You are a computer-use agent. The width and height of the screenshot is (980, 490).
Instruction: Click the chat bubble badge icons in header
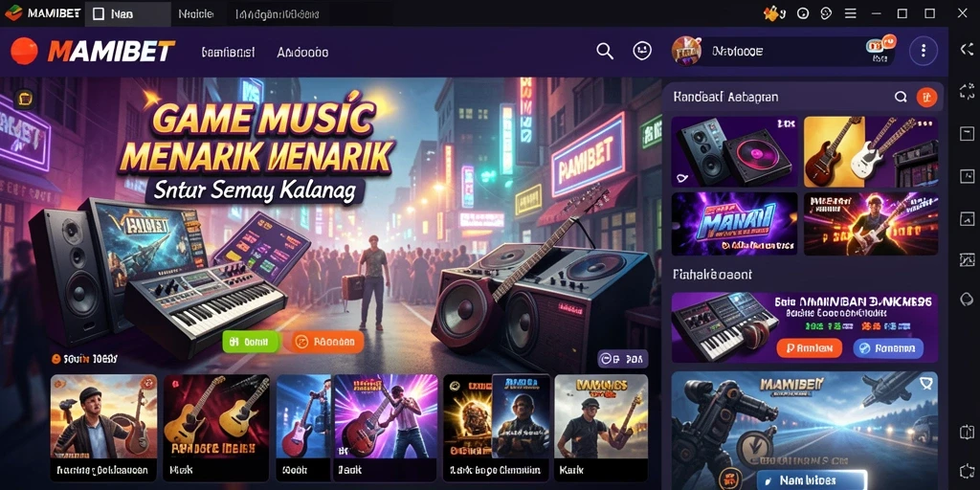880,44
